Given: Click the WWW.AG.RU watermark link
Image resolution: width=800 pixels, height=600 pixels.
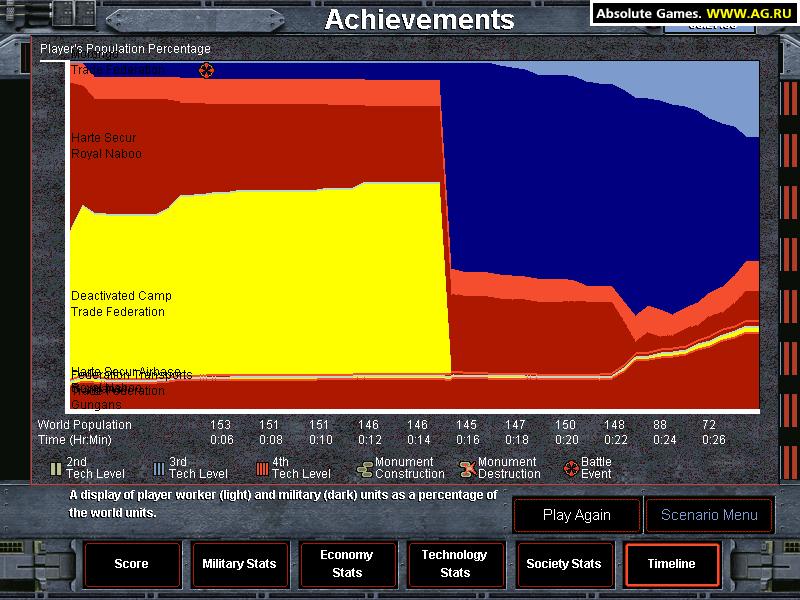Looking at the screenshot, I should tap(745, 13).
